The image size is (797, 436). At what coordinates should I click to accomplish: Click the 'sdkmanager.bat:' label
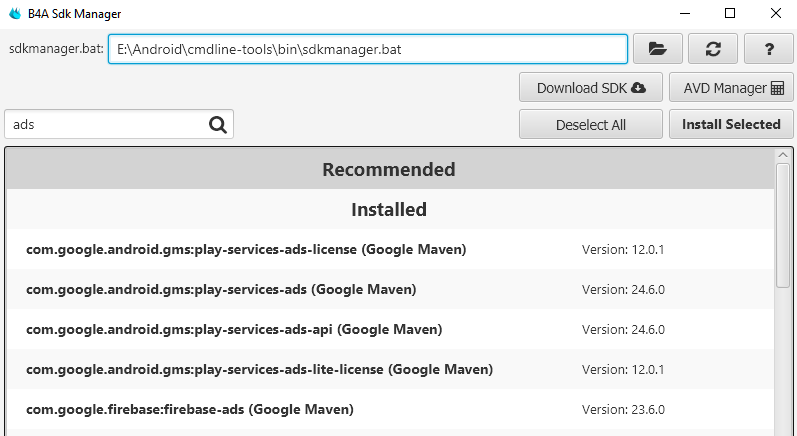point(56,49)
